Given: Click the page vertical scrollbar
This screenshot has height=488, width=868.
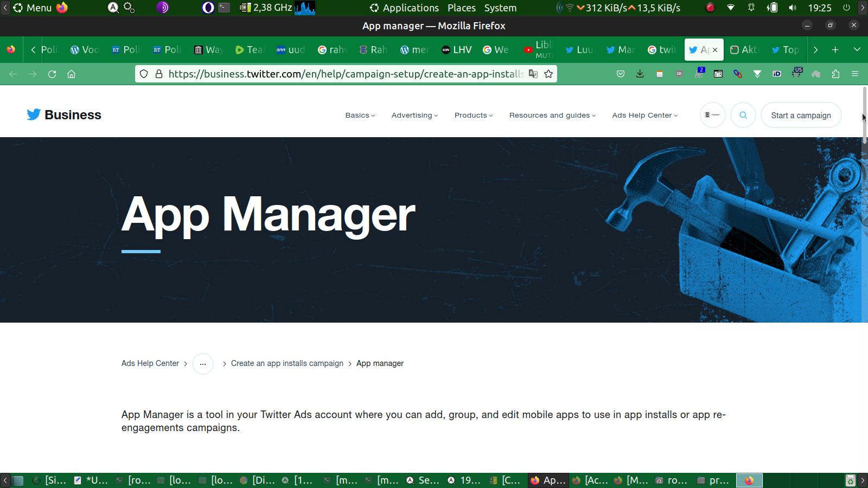Looking at the screenshot, I should (864, 114).
